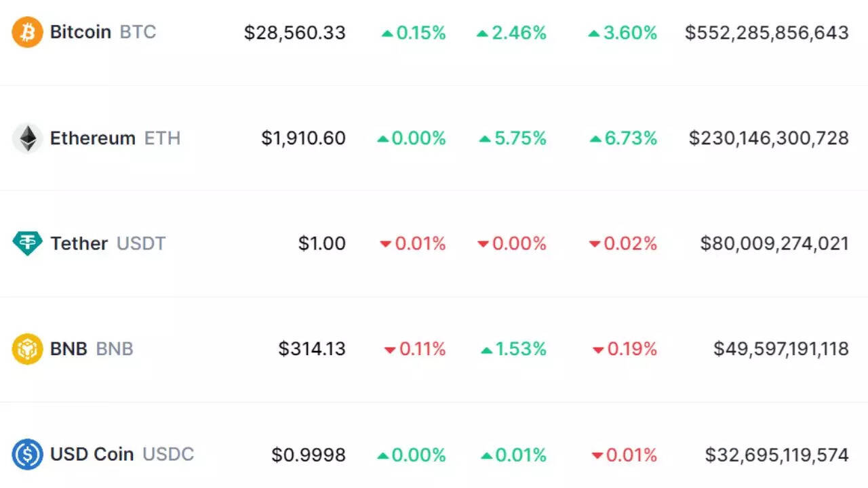
Task: Click BNB's price $314.13
Action: [312, 349]
